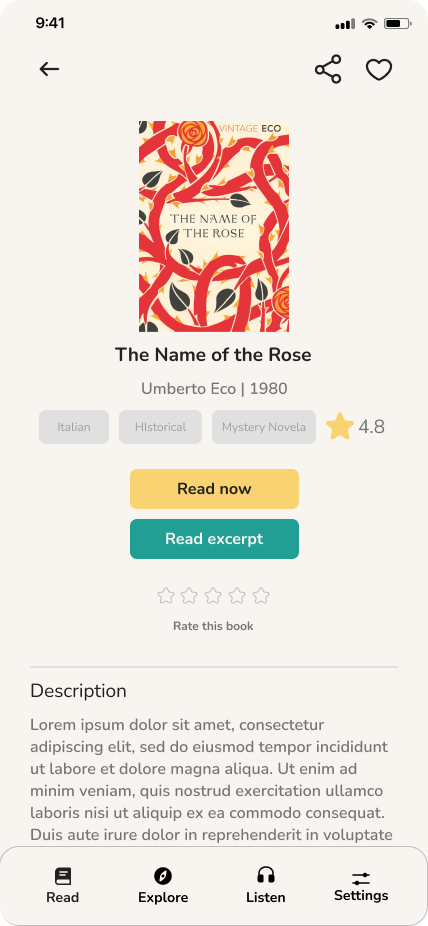Click the Umberto Eco author name
This screenshot has height=926, width=428.
(188, 389)
